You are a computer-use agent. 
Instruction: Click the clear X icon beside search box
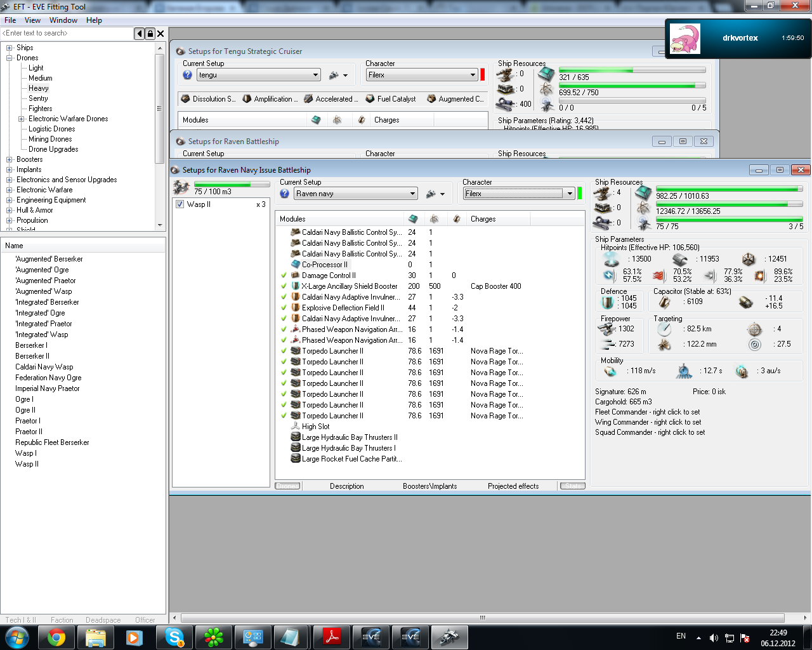pyautogui.click(x=160, y=34)
